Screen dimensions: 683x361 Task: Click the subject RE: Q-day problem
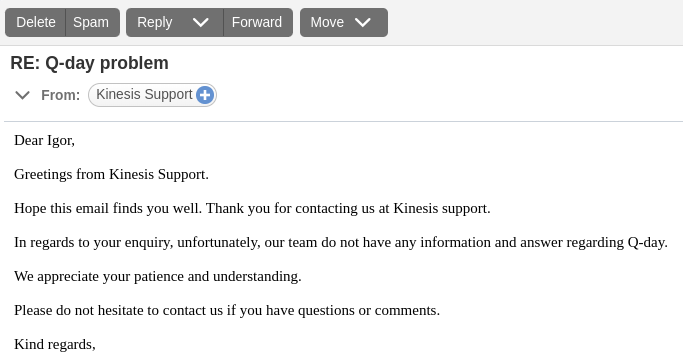coord(89,63)
